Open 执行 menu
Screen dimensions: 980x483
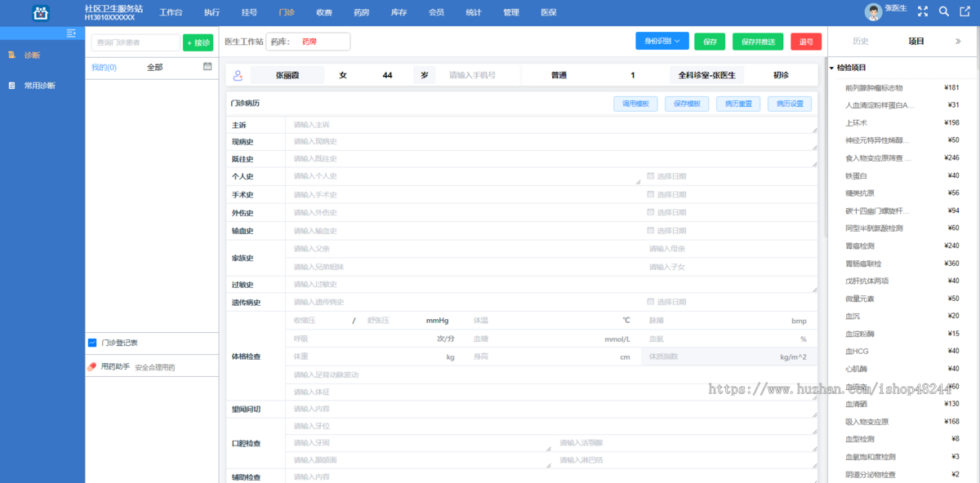click(x=212, y=12)
